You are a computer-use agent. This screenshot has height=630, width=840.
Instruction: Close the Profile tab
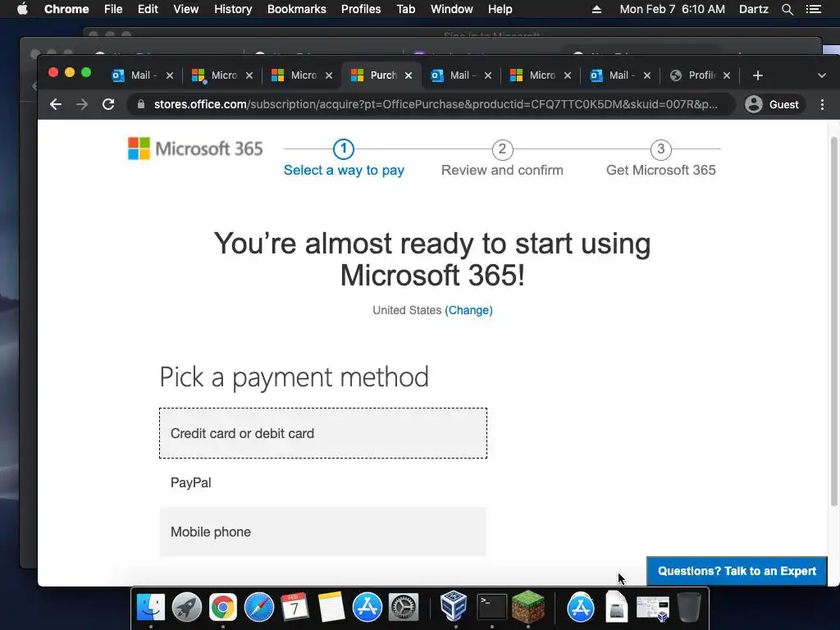[727, 75]
